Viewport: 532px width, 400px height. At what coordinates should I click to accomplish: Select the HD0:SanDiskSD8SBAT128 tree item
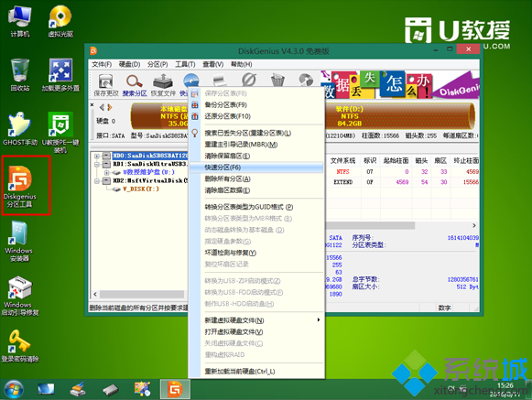[150, 156]
